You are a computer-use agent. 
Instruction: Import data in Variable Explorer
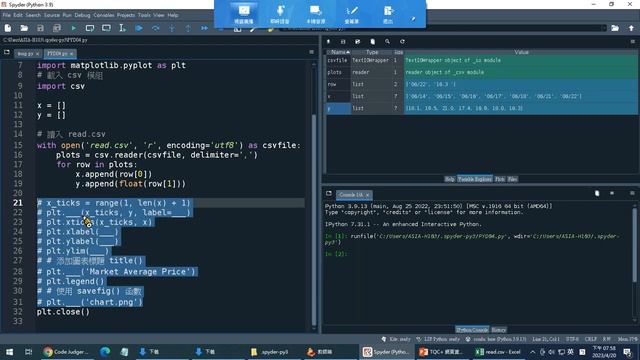click(x=329, y=42)
